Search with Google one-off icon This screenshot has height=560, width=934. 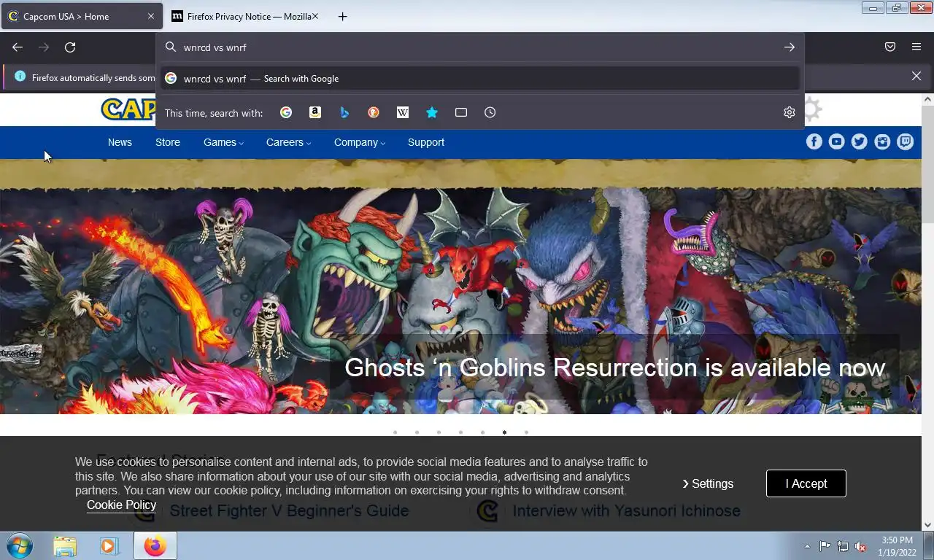(286, 112)
